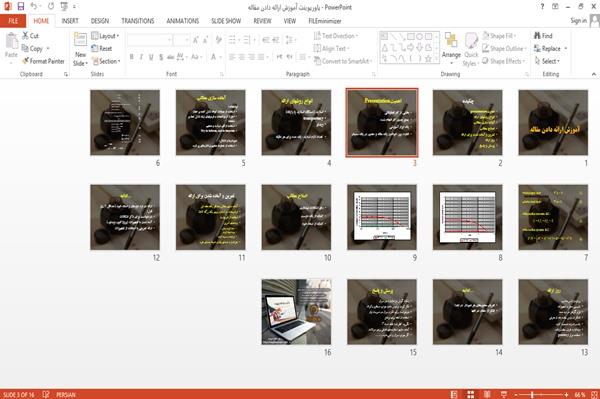Click the Cut scissors icon

tap(25, 36)
